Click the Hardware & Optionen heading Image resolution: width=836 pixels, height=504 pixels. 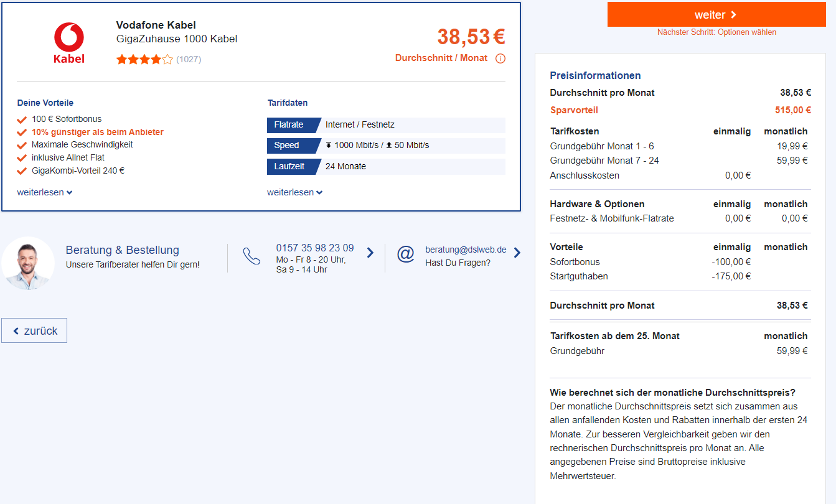click(598, 204)
